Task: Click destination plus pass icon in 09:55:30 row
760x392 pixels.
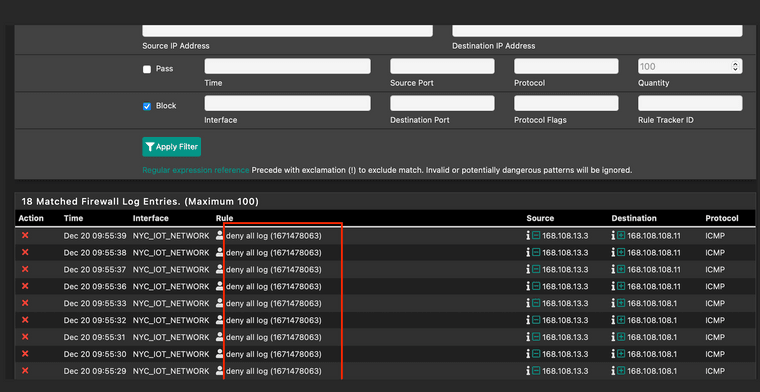Action: coord(621,355)
